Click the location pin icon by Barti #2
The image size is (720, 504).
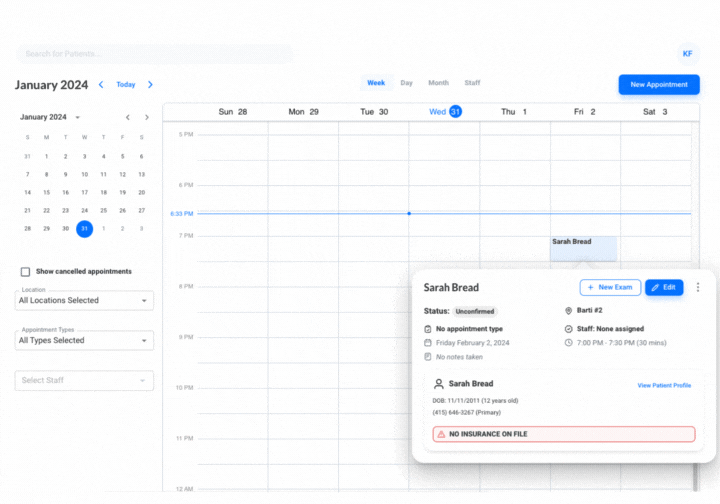pos(568,311)
